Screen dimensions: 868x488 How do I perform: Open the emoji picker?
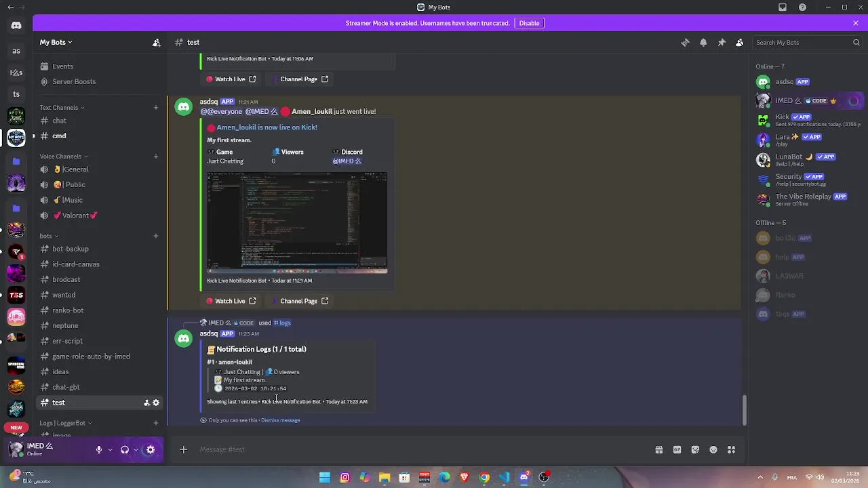[713, 449]
